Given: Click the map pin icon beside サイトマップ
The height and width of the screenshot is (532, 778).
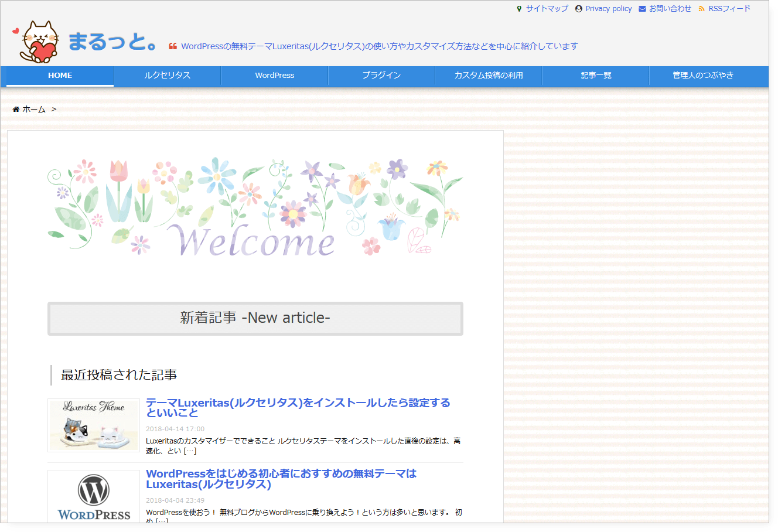Looking at the screenshot, I should click(518, 8).
